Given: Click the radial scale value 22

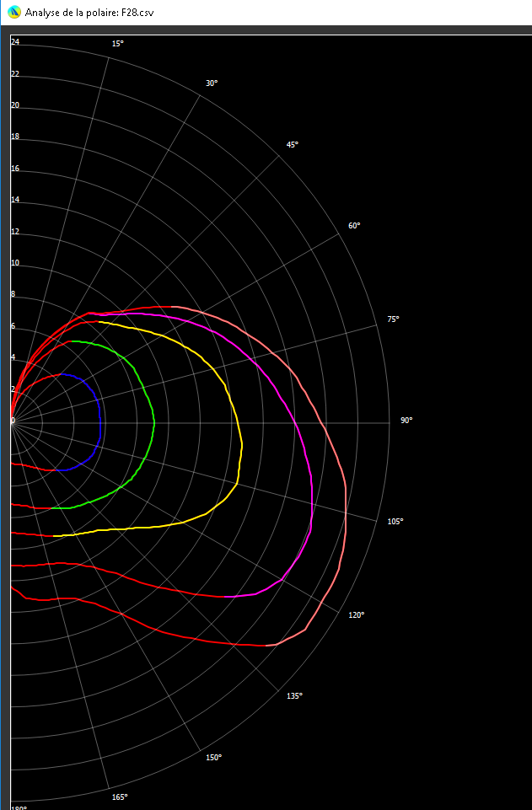Looking at the screenshot, I should (15, 74).
